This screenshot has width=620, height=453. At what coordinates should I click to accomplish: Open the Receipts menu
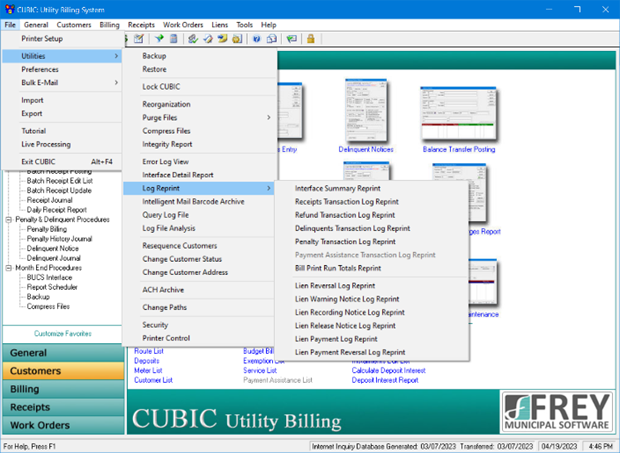click(141, 25)
